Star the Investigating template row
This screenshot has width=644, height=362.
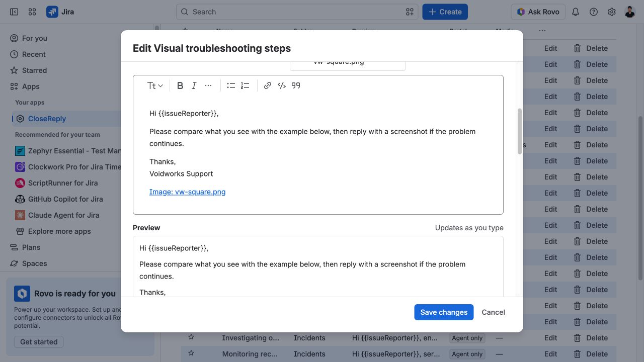coord(191,337)
